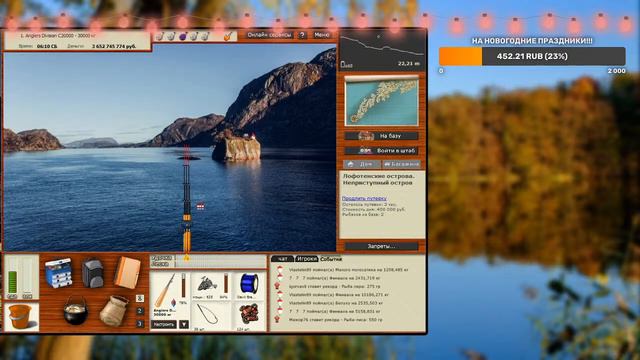Switch to rod setup number 1
This screenshot has width=640, height=360.
click(x=140, y=298)
